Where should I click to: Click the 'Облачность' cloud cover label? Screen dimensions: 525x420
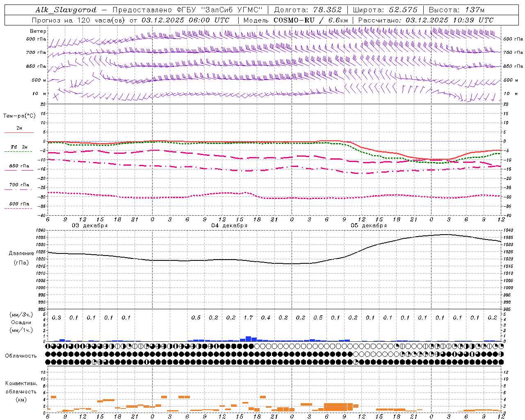pyautogui.click(x=21, y=356)
